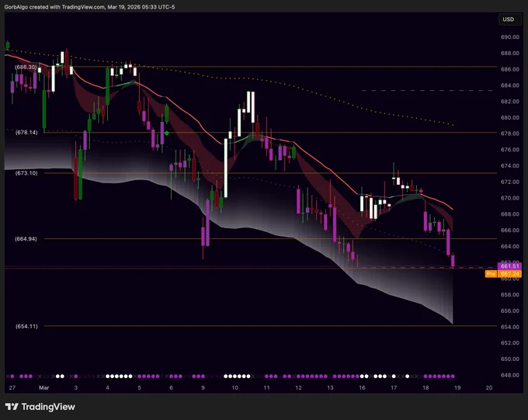Click the 9 date on time axis
Viewport: 528px width, 420px height.
pos(203,387)
